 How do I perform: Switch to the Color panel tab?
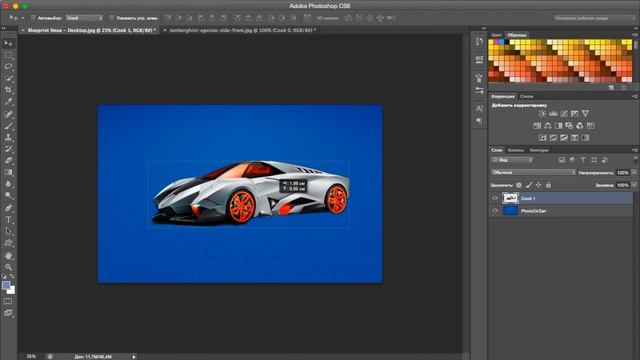pos(496,35)
